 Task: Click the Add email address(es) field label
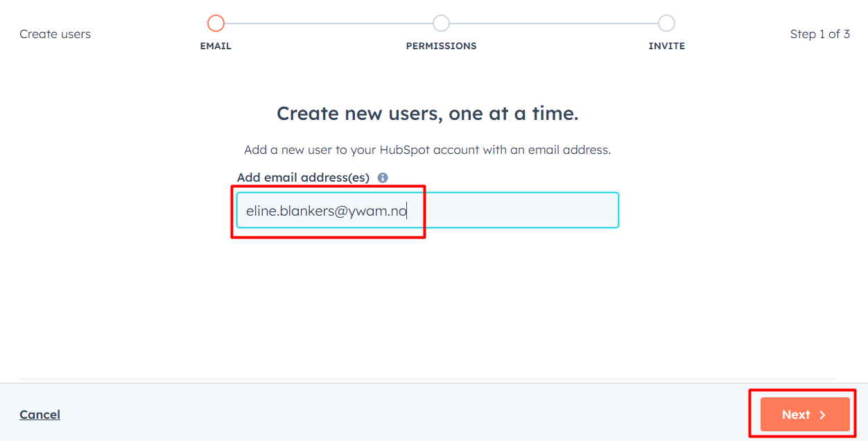coord(303,178)
